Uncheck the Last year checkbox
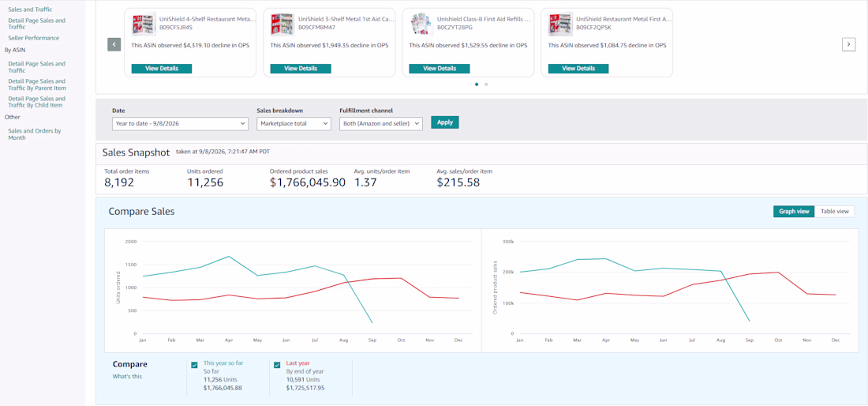Viewport: 868px width, 406px height. pos(277,365)
